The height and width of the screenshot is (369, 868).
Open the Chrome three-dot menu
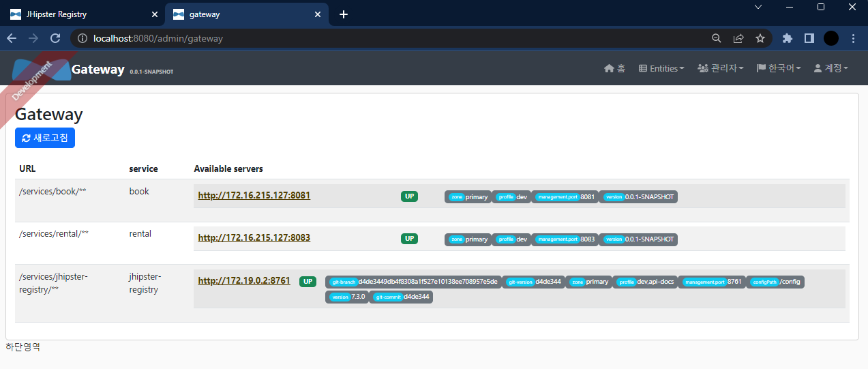[853, 39]
